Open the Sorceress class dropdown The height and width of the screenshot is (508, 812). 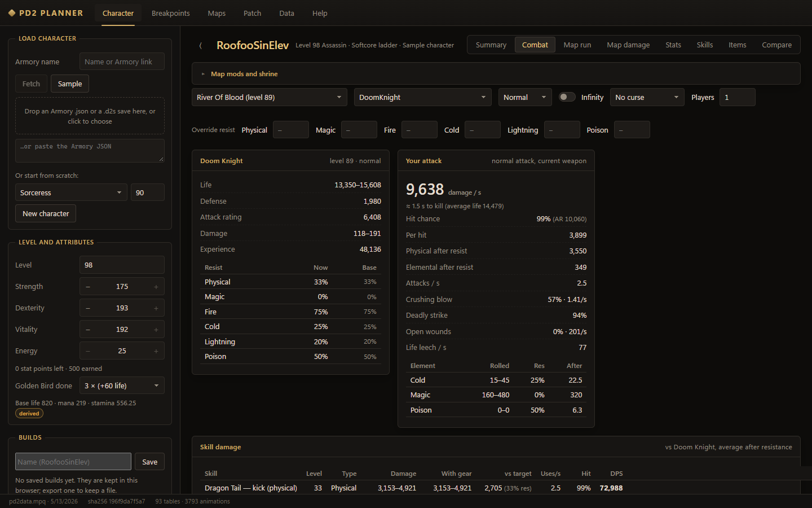coord(71,192)
